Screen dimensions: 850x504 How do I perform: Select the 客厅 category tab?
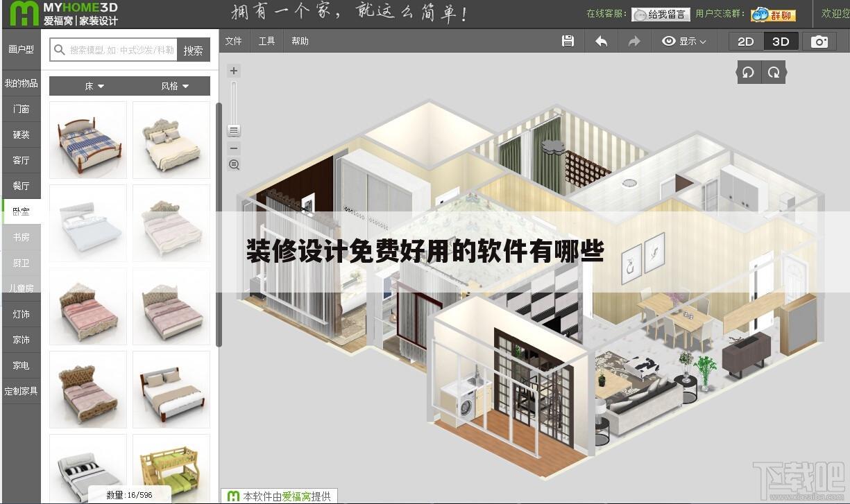pyautogui.click(x=21, y=160)
